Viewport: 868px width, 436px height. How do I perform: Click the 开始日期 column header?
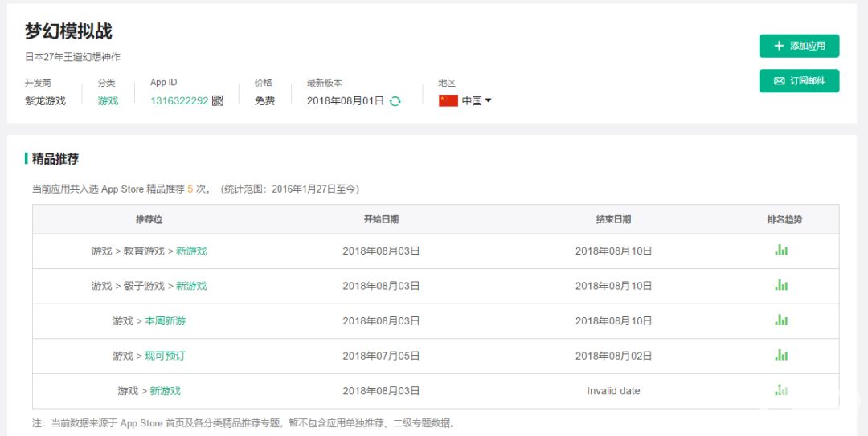(381, 219)
